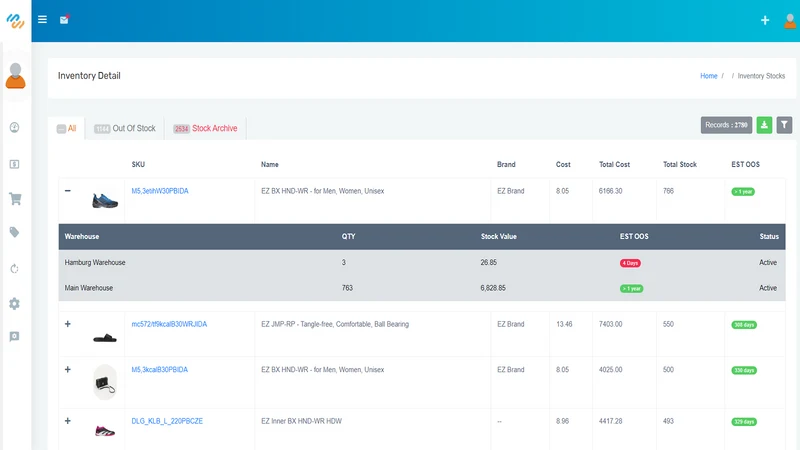Viewport: 800px width, 450px height.
Task: Click the 329 days badge
Action: tap(744, 422)
